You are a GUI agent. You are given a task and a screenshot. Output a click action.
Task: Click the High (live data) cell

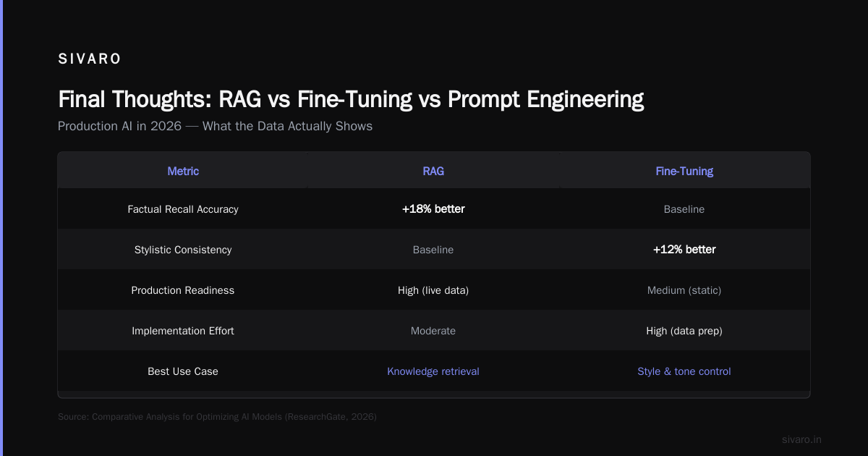(433, 290)
